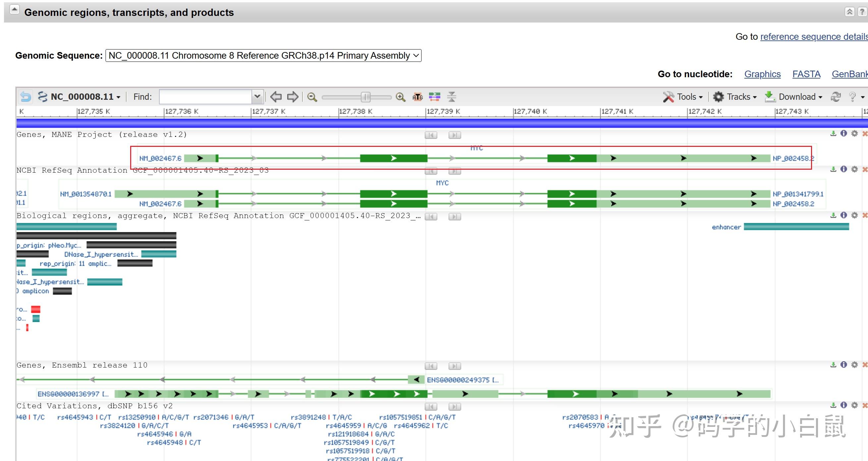Open the FASTA nucleotide link
Viewport: 868px width, 461px height.
806,74
